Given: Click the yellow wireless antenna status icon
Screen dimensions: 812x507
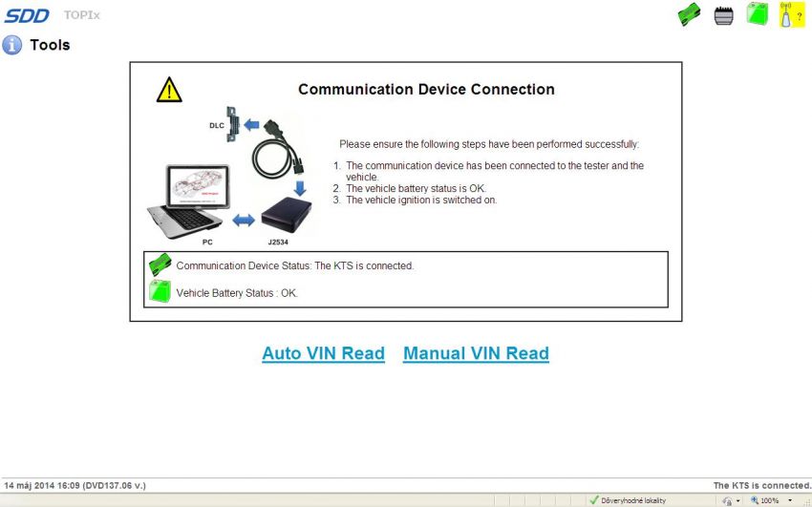Looking at the screenshot, I should pyautogui.click(x=789, y=14).
